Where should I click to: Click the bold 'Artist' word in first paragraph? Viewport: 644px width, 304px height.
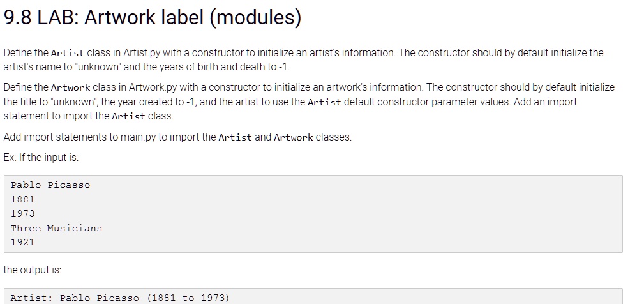tap(68, 53)
